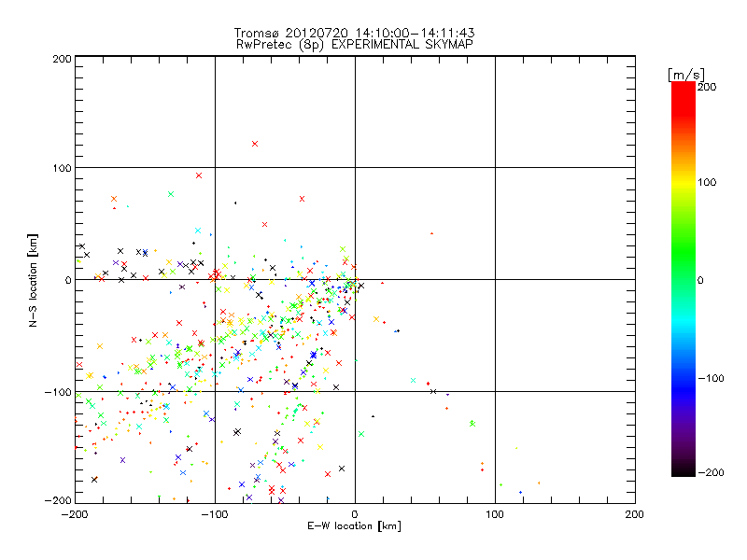Click the '[m/s]' colorbar unit label
This screenshot has height=560, width=747.
coord(686,75)
